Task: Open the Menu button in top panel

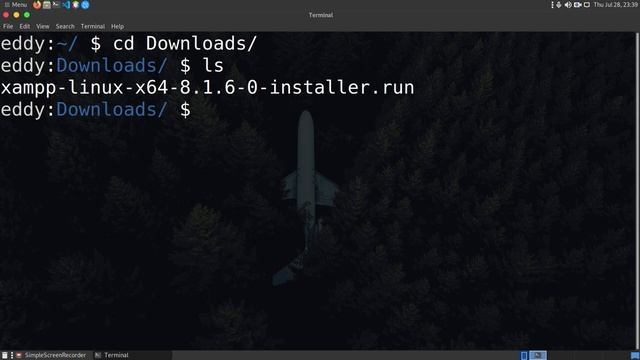Action: click(16, 5)
